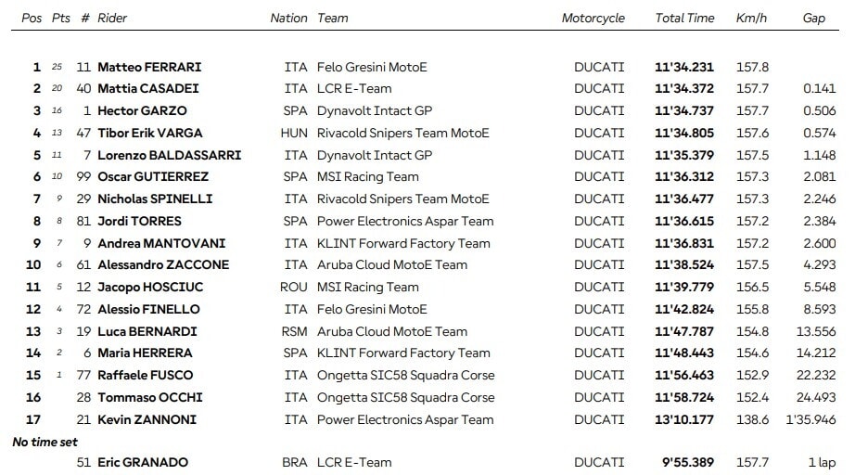Click Kevin ZANNONI's gap 1'35.946

(x=811, y=419)
